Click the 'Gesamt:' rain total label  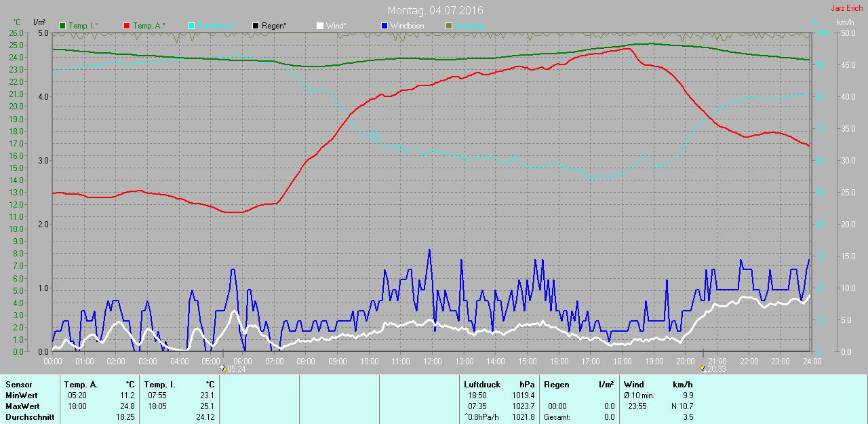(557, 417)
